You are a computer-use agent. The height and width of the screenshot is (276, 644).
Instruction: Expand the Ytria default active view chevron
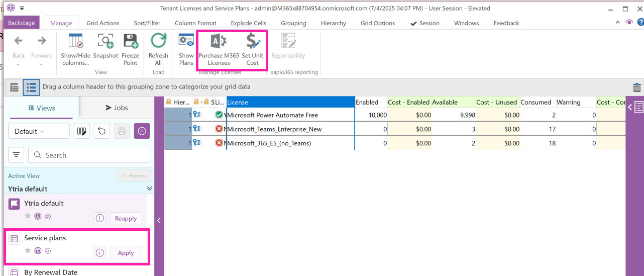[x=149, y=189]
